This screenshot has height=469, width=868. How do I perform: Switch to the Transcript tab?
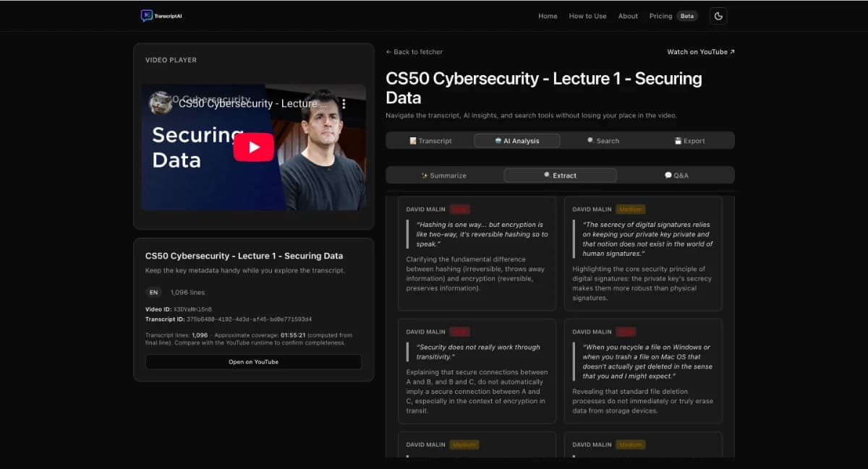[430, 141]
